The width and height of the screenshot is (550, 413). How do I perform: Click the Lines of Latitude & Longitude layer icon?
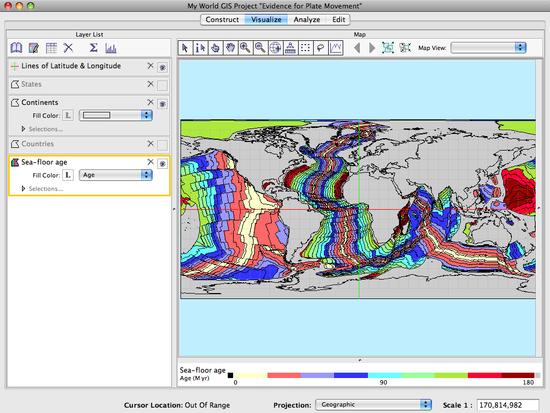pyautogui.click(x=15, y=66)
